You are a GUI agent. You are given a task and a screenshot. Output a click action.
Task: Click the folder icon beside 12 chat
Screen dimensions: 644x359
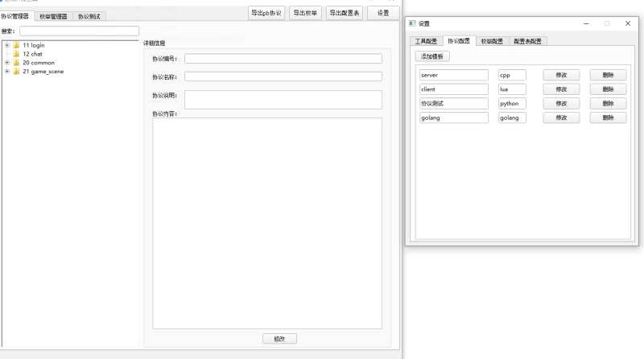tap(16, 54)
